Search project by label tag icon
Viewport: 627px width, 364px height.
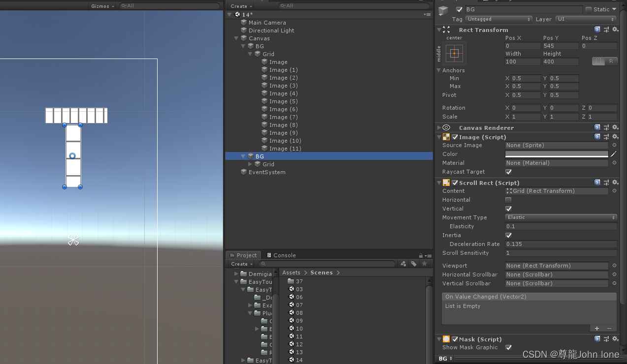tap(414, 264)
